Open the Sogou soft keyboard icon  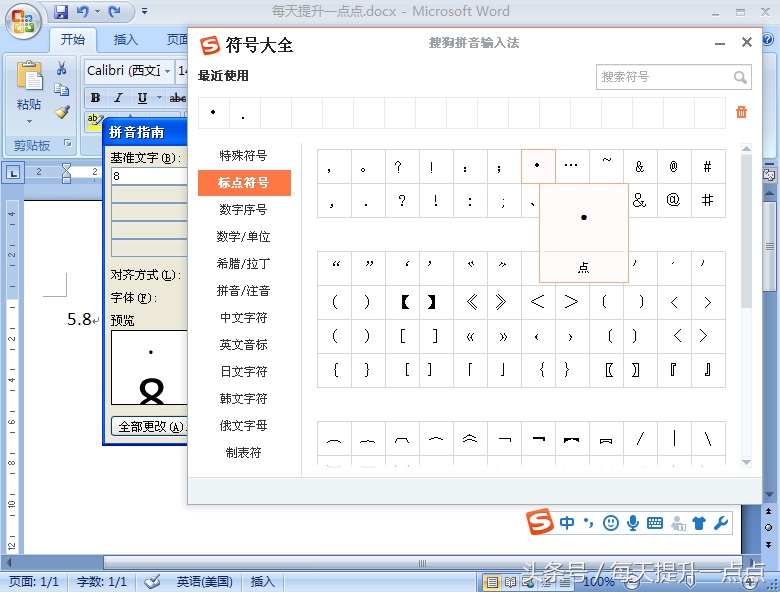(655, 523)
